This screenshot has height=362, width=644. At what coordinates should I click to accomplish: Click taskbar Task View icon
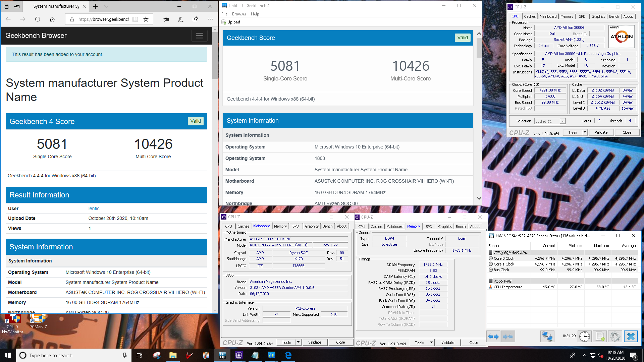[140, 355]
